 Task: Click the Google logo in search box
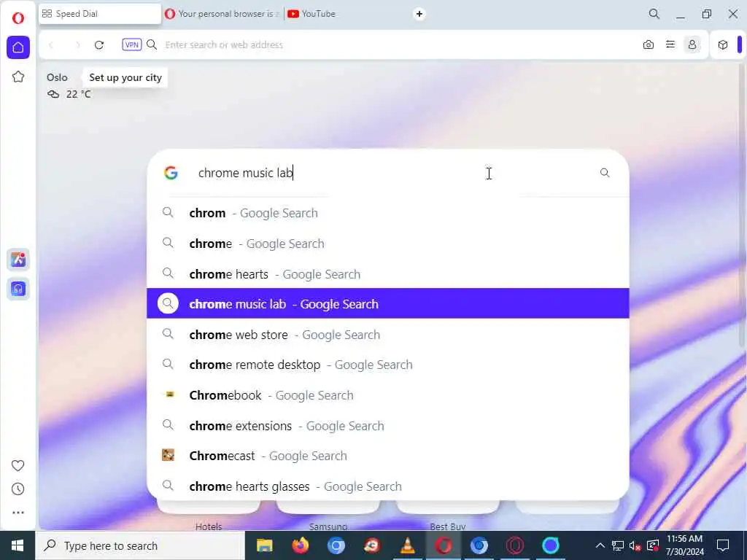171,173
